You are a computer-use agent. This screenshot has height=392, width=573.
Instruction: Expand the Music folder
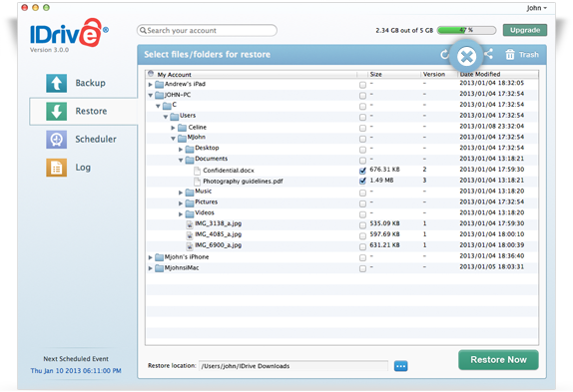181,193
